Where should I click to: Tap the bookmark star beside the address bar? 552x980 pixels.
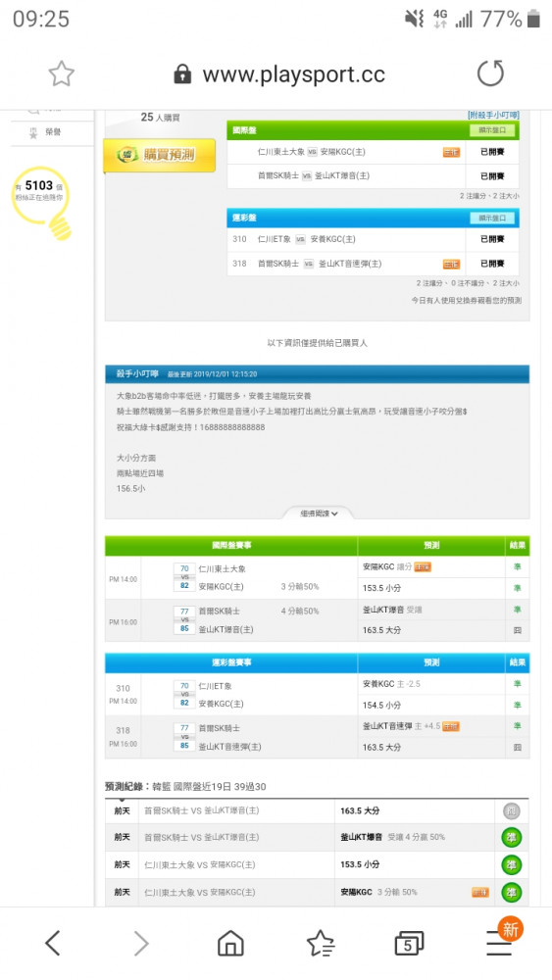click(61, 73)
